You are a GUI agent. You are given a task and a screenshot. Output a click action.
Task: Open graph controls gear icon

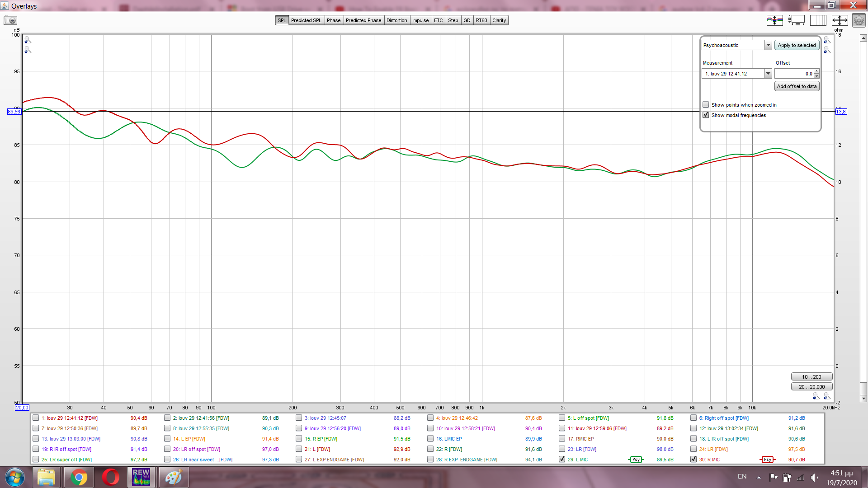[859, 20]
